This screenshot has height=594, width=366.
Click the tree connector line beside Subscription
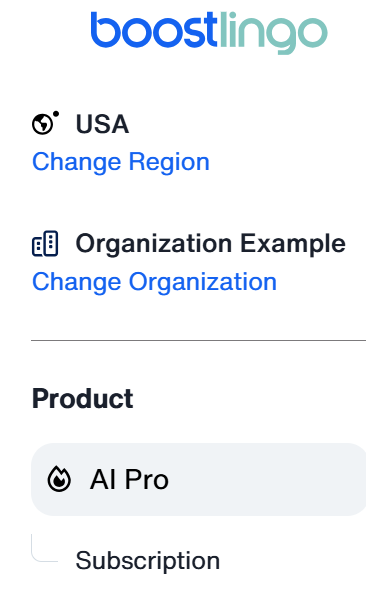[44, 548]
